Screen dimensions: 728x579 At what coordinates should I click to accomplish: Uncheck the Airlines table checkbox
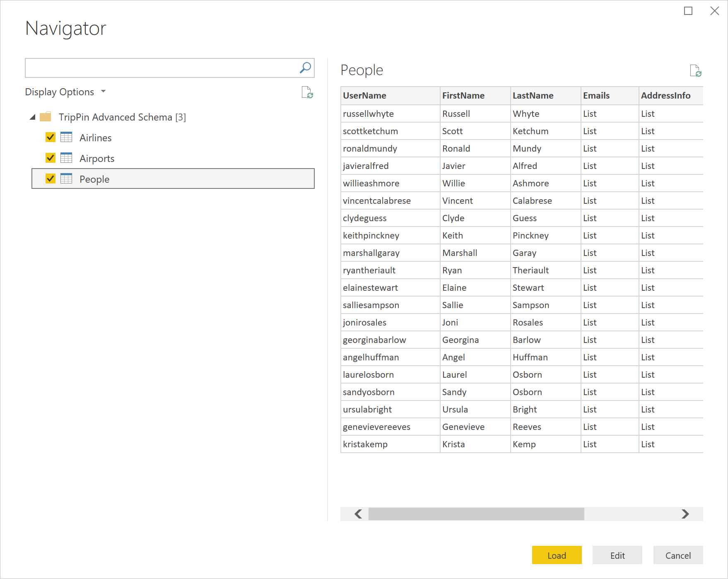click(x=50, y=137)
